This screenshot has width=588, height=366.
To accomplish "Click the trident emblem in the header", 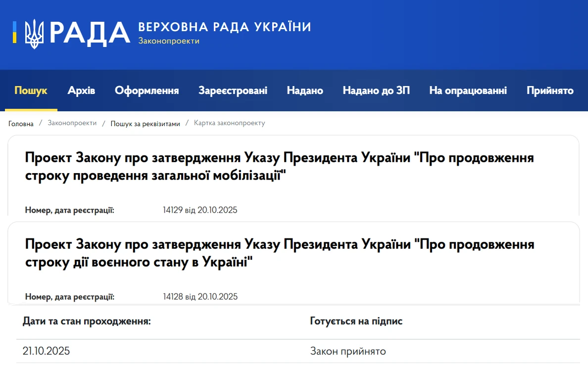I will [x=34, y=34].
